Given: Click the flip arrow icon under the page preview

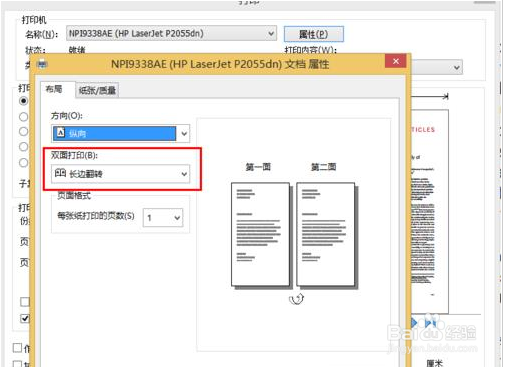Looking at the screenshot, I should point(296,299).
